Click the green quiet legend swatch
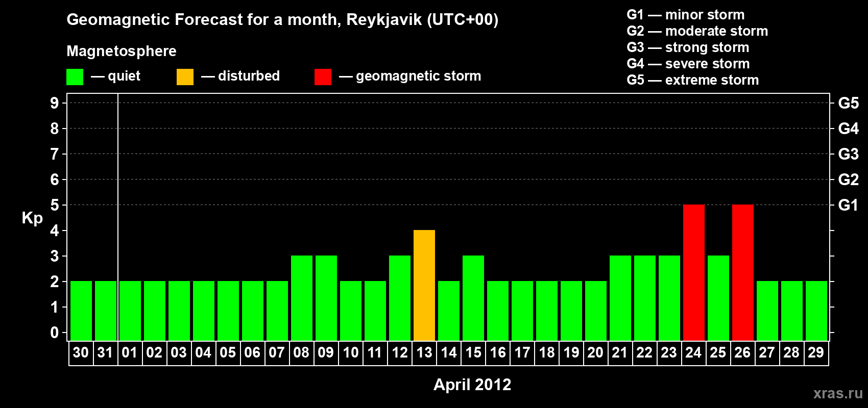 [x=75, y=77]
